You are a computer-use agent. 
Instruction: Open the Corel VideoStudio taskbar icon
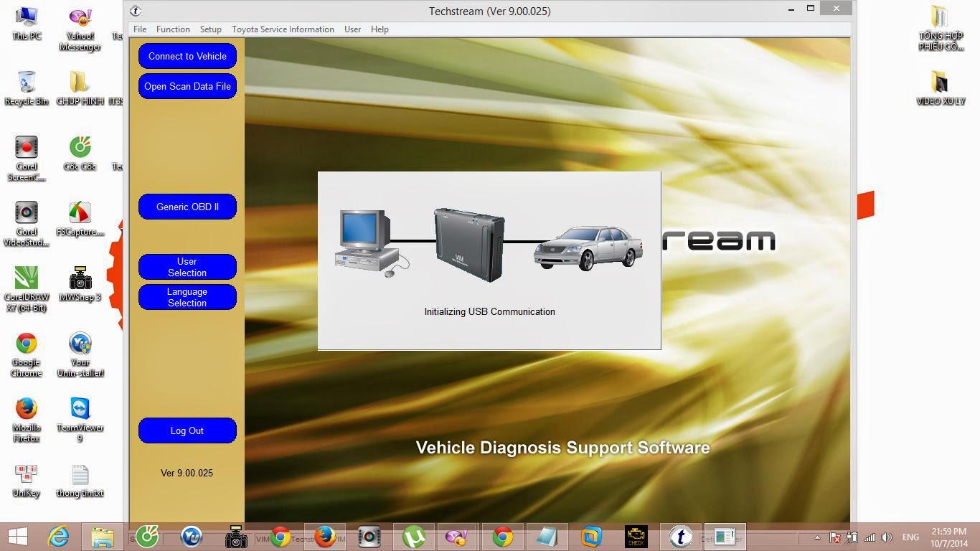click(x=369, y=537)
